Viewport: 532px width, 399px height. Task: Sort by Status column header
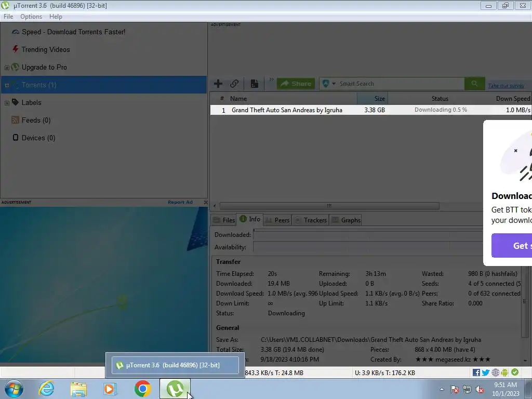point(440,98)
